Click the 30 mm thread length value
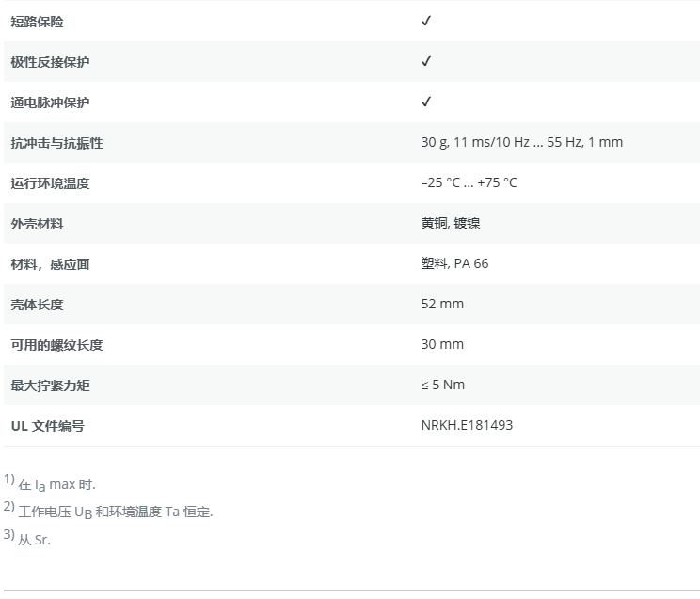Viewport: 700px width, 599px height. coord(442,344)
